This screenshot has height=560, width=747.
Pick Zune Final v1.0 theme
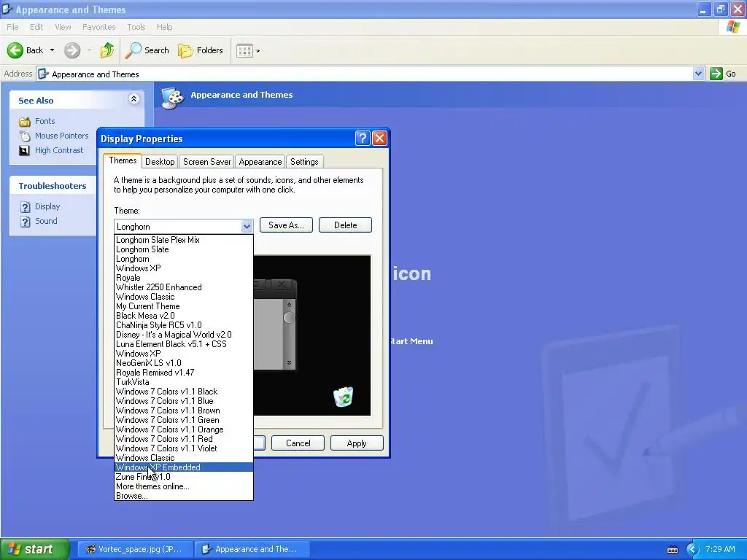point(184,477)
